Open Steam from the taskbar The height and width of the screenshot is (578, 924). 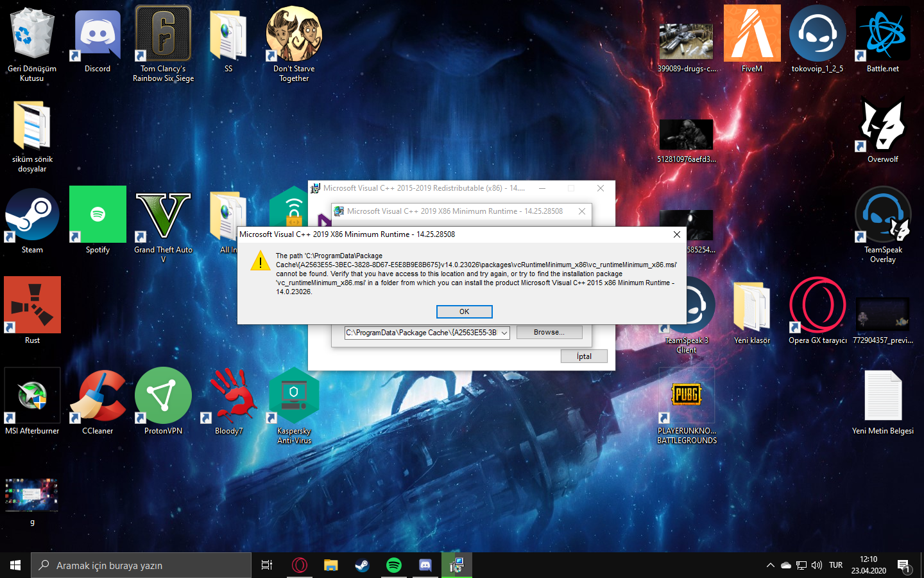[362, 565]
